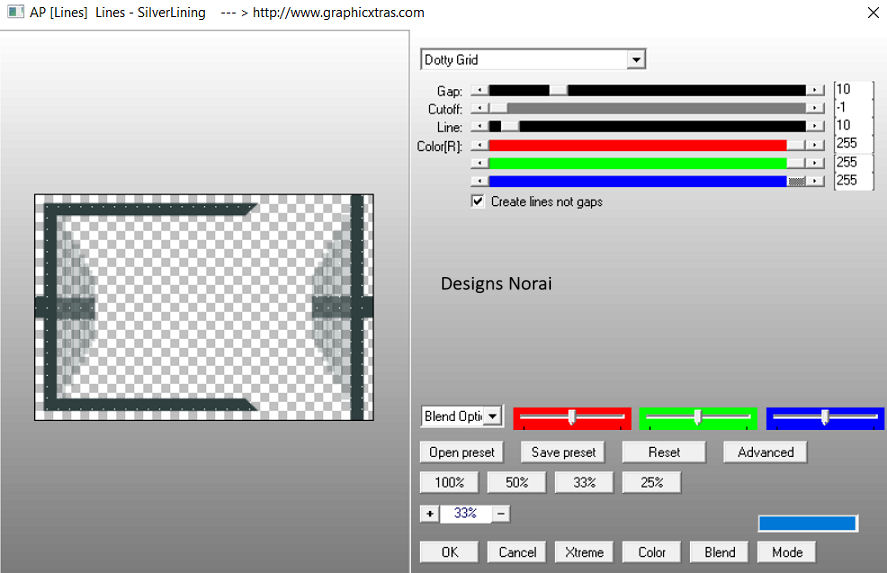Click the blue value field showing 255
The height and width of the screenshot is (573, 887).
click(x=854, y=180)
